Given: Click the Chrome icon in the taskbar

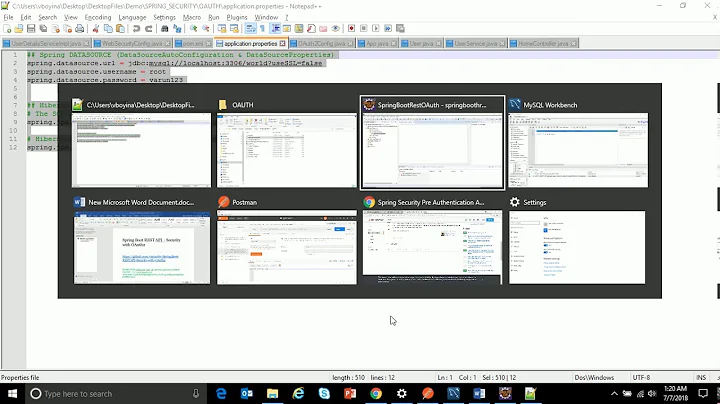Looking at the screenshot, I should click(x=376, y=394).
